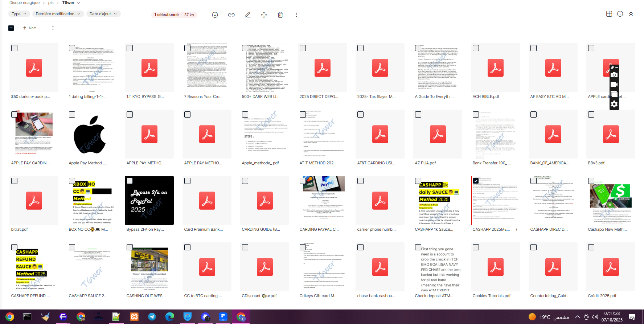Check the BBv3.pdf file checkbox
The image size is (644, 324).
[591, 114]
